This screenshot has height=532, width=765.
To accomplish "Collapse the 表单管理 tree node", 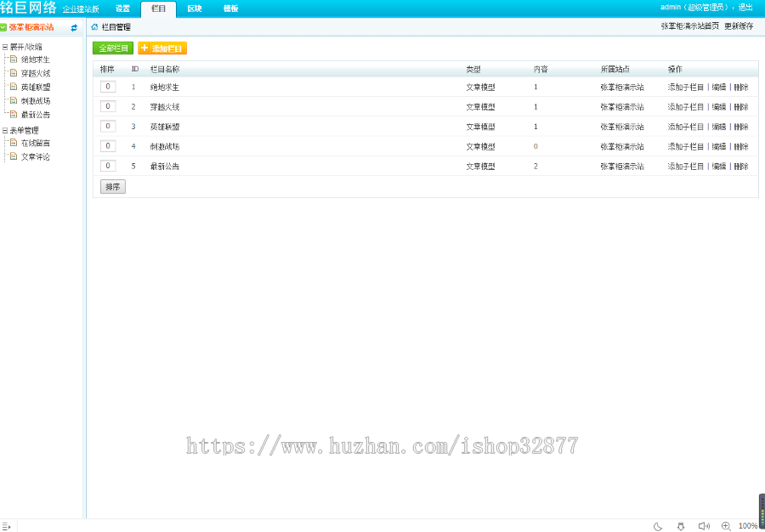I will pos(5,131).
